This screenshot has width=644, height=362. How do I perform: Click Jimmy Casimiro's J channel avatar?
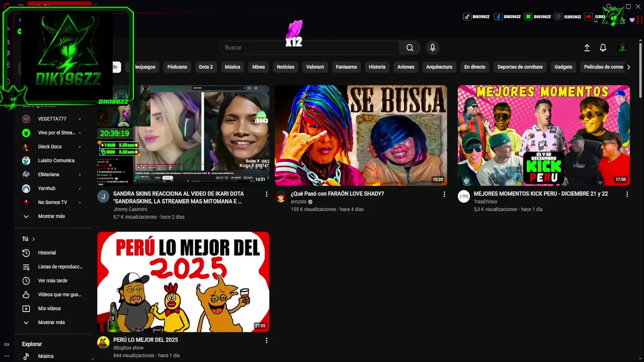click(103, 197)
